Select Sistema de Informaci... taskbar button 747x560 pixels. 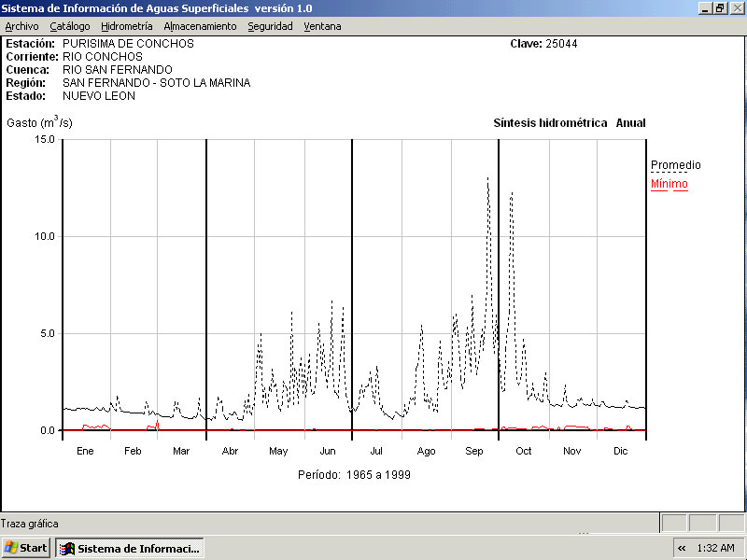pyautogui.click(x=130, y=548)
